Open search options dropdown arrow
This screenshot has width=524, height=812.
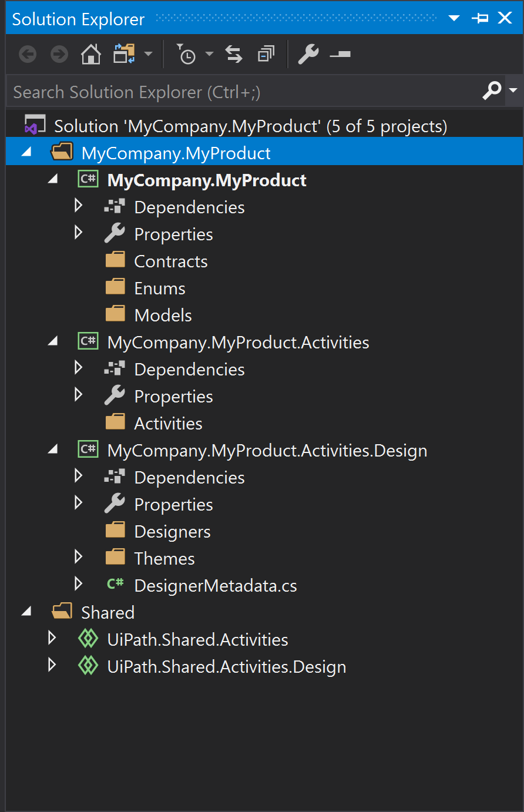513,90
